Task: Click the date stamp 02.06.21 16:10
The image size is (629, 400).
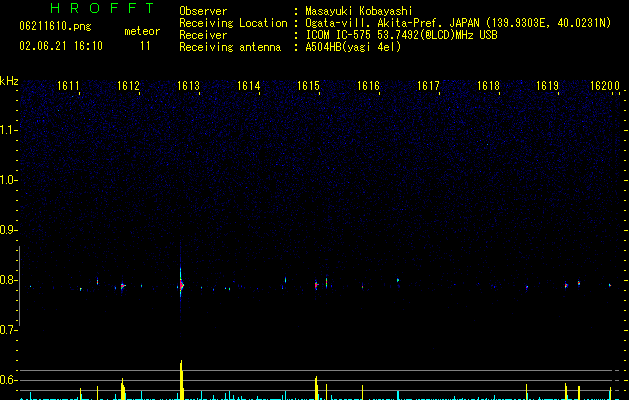Action: 61,46
